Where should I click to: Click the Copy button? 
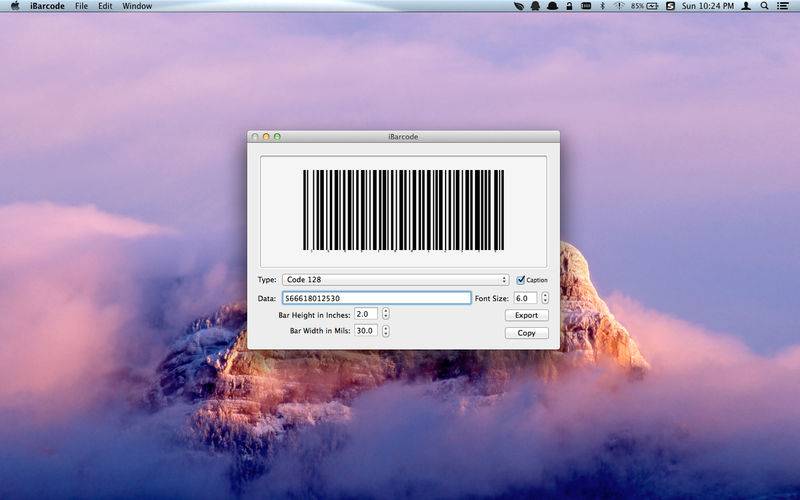[527, 333]
